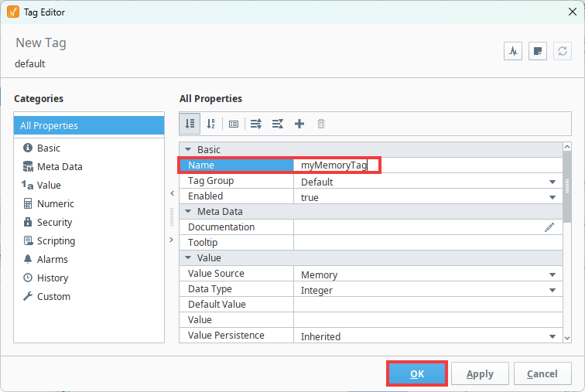The image size is (585, 392).
Task: Open the Tag Group dropdown
Action: [x=552, y=182]
